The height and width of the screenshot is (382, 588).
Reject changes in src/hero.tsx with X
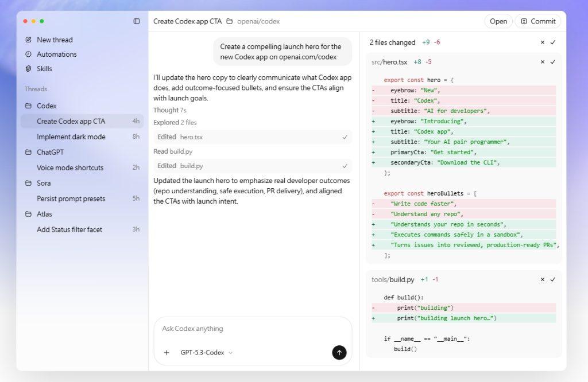pos(543,62)
